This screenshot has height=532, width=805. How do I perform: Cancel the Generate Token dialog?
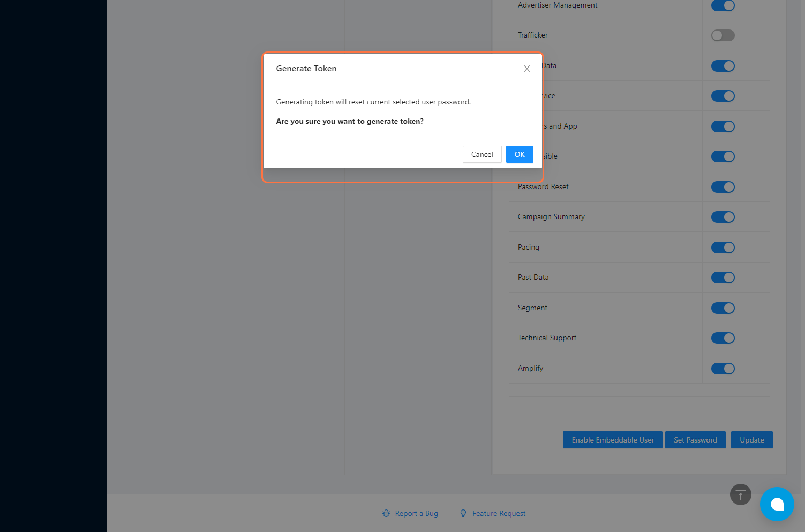click(482, 154)
